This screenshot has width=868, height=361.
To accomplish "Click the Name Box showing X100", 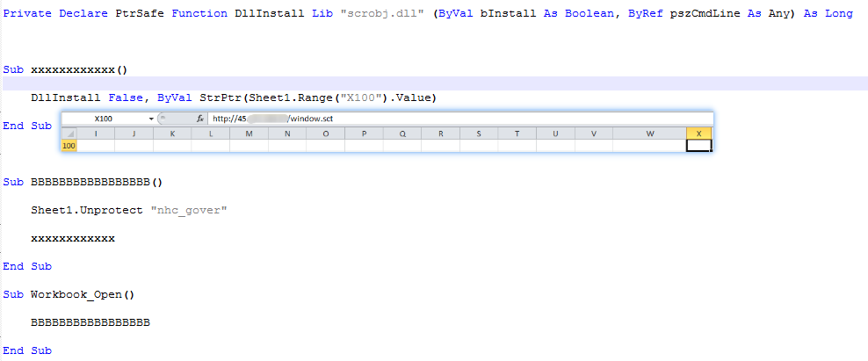I will tap(104, 119).
